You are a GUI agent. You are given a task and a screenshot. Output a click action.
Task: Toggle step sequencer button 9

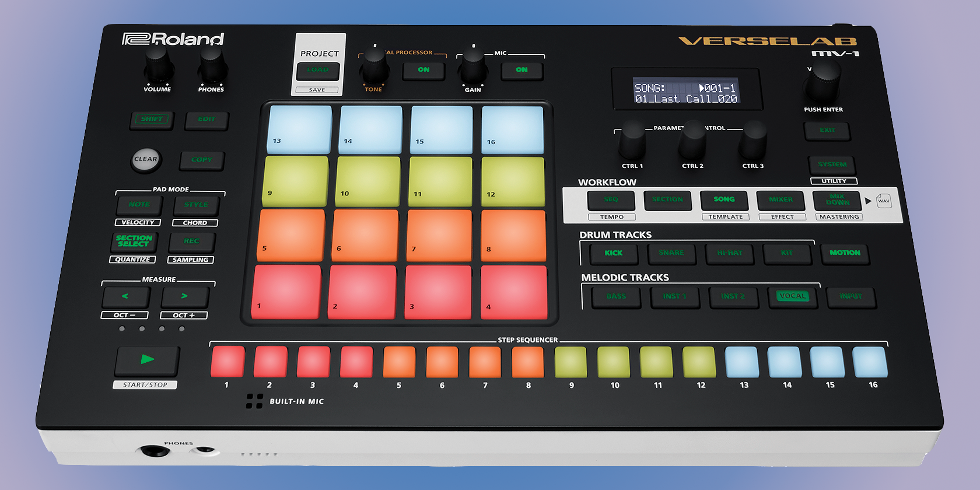(570, 362)
